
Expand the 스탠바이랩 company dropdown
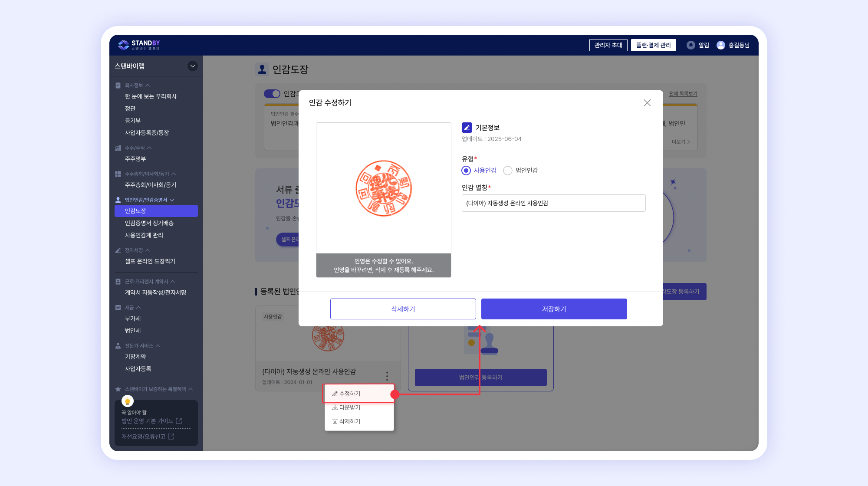tap(193, 66)
